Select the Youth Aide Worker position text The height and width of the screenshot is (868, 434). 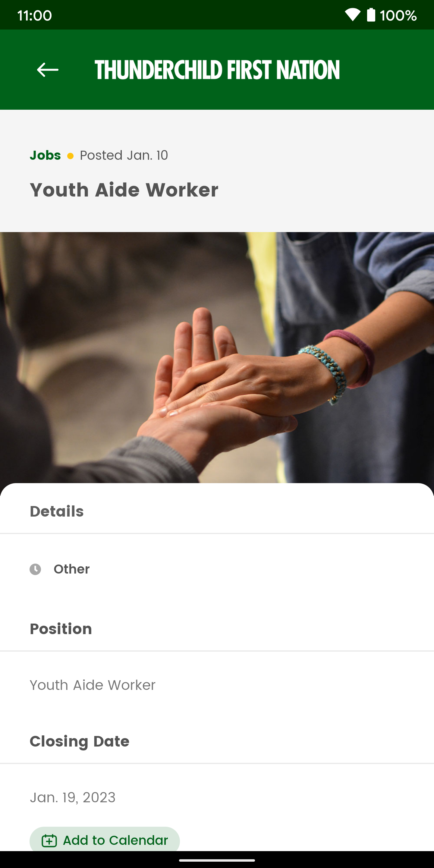(93, 685)
